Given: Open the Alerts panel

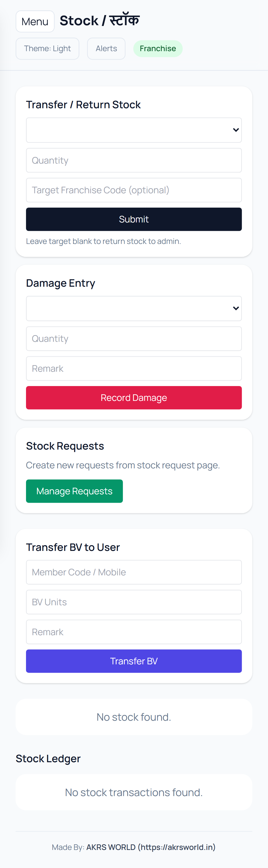Looking at the screenshot, I should tap(106, 48).
